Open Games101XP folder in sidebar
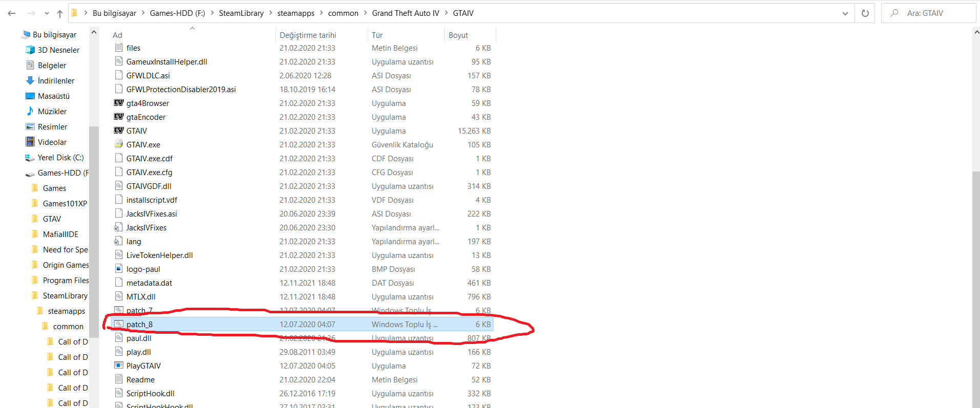The height and width of the screenshot is (408, 980). coord(65,204)
